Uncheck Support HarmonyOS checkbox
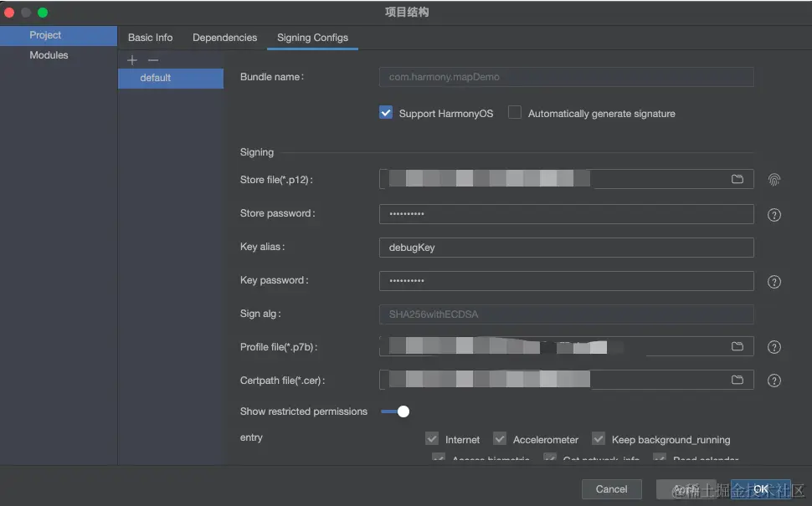The height and width of the screenshot is (506, 812). (x=385, y=112)
